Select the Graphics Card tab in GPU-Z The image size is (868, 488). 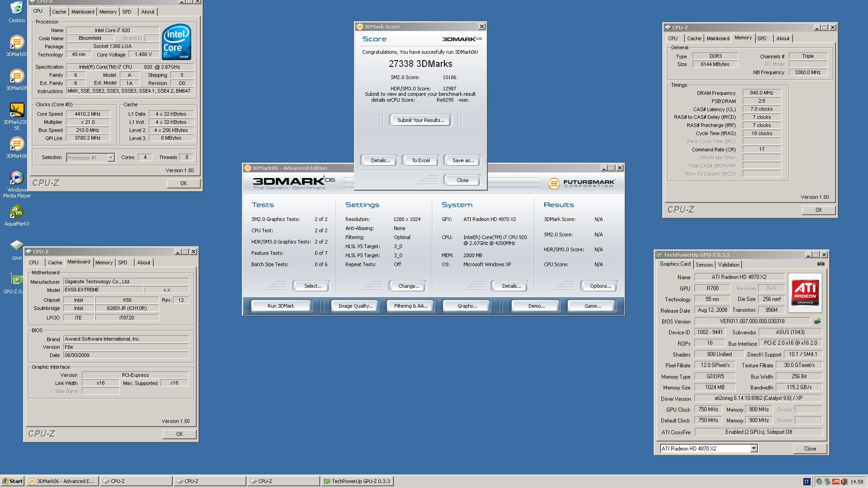coord(675,264)
